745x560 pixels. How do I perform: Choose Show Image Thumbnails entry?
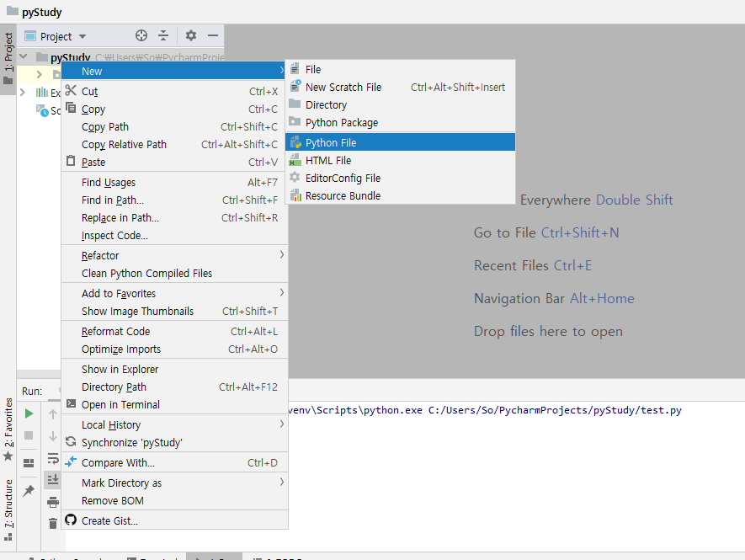[x=175, y=312]
